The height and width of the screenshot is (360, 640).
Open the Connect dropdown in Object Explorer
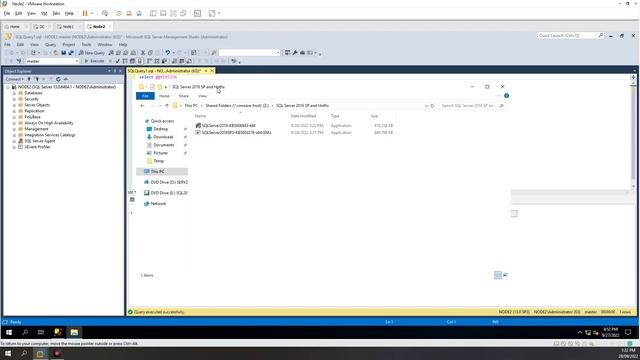click(14, 79)
